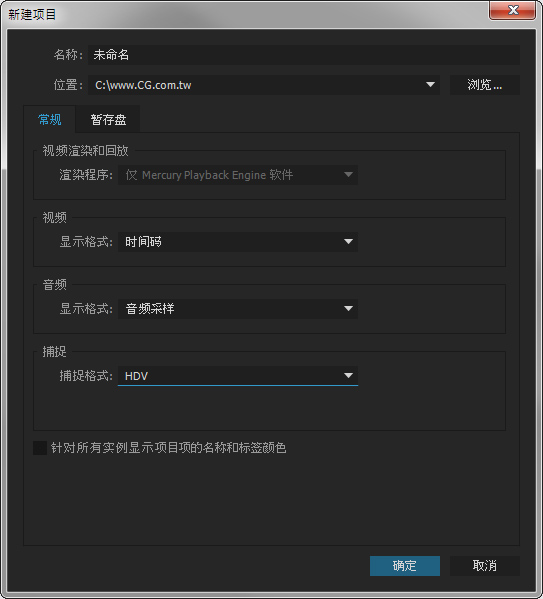
Task: Open the HDV capture format dropdown
Action: (x=238, y=376)
